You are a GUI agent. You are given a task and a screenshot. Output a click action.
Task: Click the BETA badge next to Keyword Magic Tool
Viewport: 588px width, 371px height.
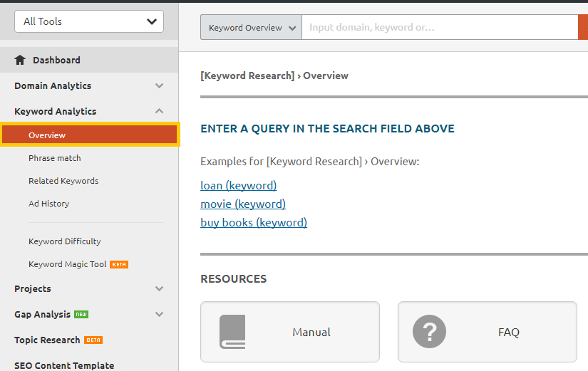[119, 265]
